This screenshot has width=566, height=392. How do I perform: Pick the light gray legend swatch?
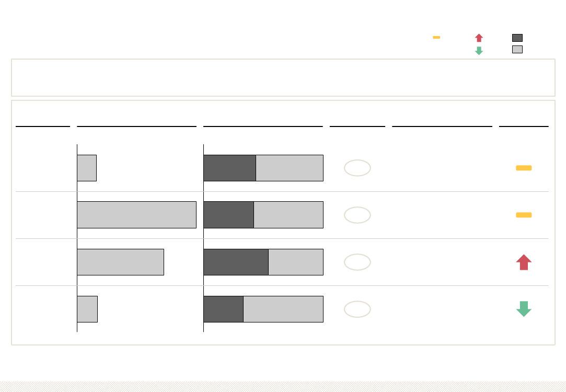click(517, 50)
